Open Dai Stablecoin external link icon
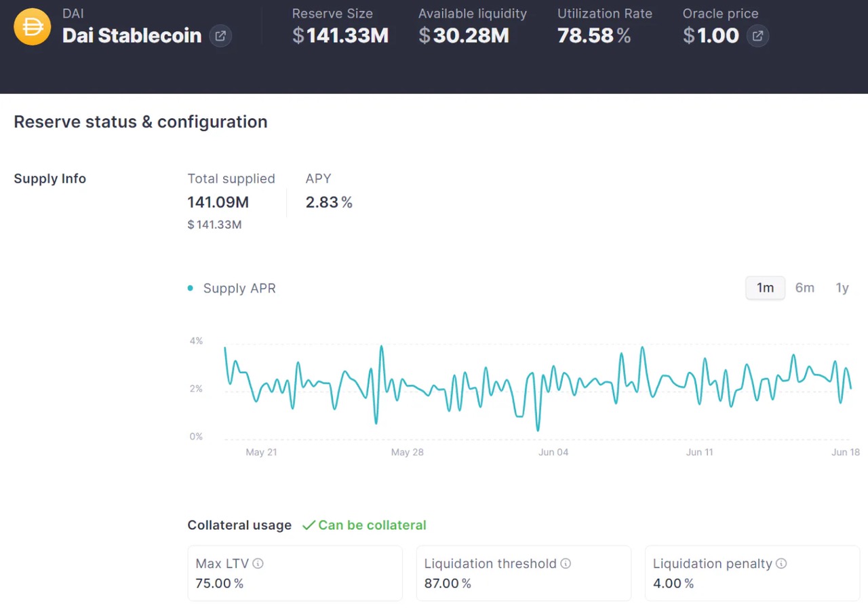 click(x=220, y=36)
